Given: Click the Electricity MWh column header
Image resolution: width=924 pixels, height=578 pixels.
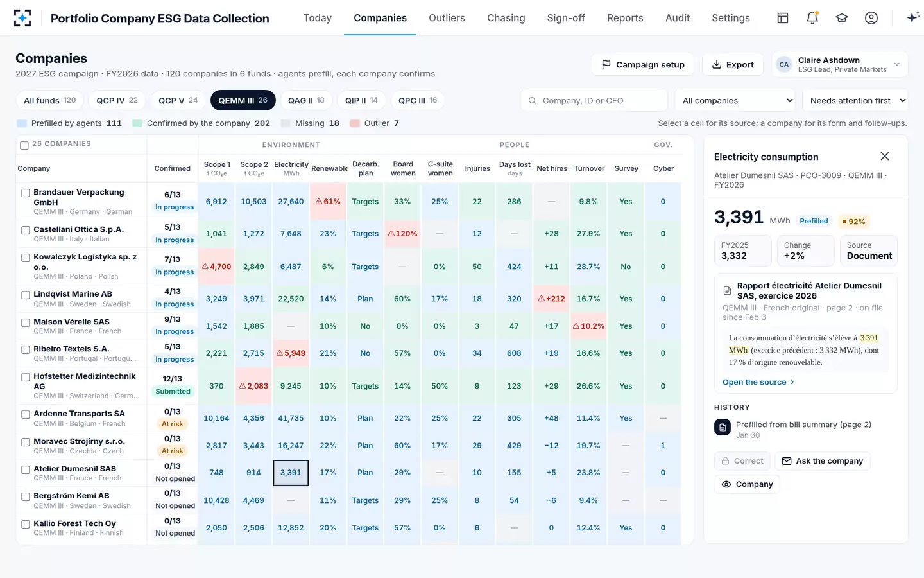Looking at the screenshot, I should coord(291,168).
